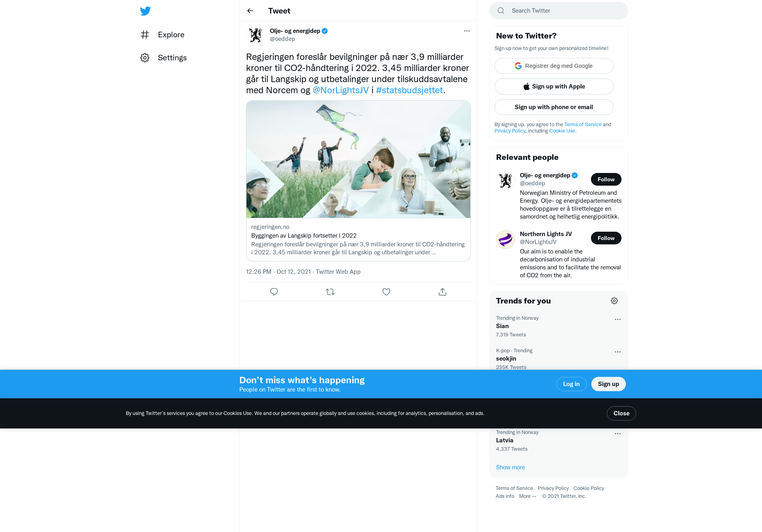Open Explore from the sidebar

(x=163, y=35)
